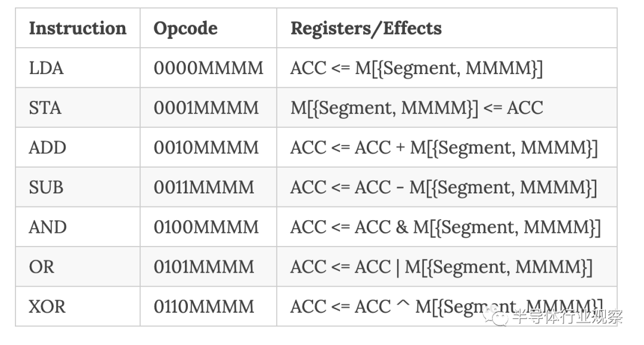Screen dimensions: 644x345
Task: Select the ADD instruction cell
Action: click(x=47, y=147)
